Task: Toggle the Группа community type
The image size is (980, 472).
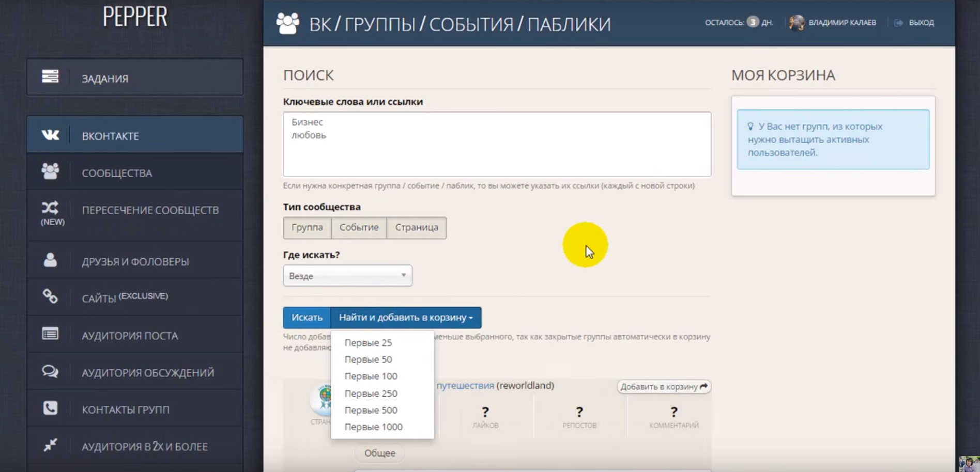Action: pos(307,228)
